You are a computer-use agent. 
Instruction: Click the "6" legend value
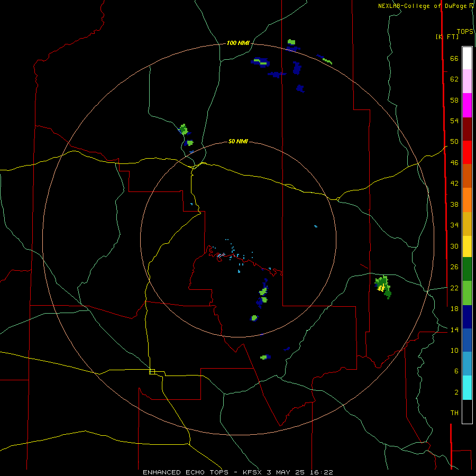coord(456,371)
